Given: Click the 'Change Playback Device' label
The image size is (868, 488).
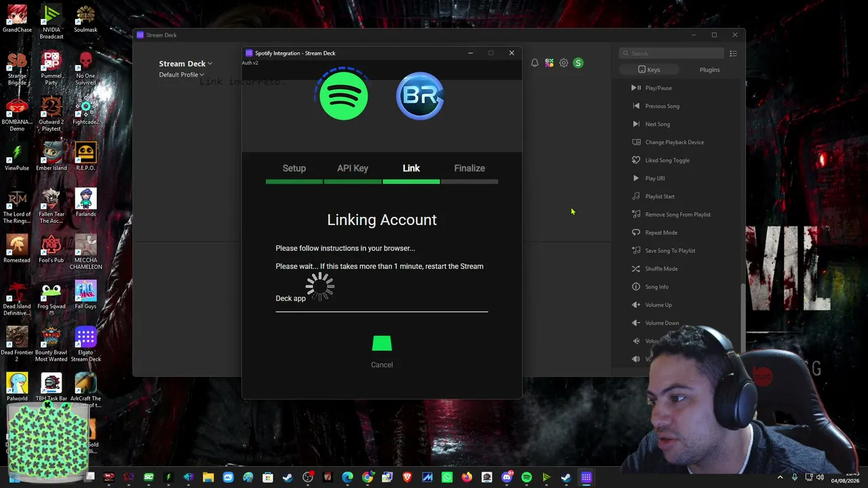Looking at the screenshot, I should (675, 142).
